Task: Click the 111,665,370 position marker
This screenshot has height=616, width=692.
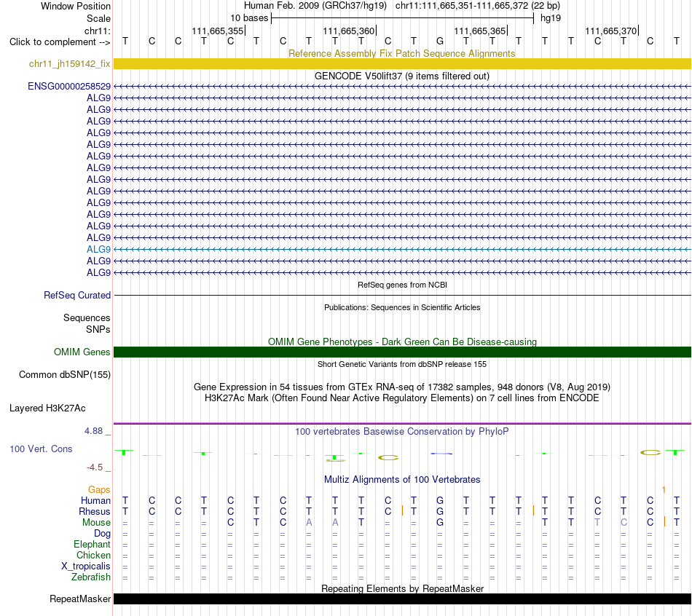Action: pyautogui.click(x=611, y=31)
